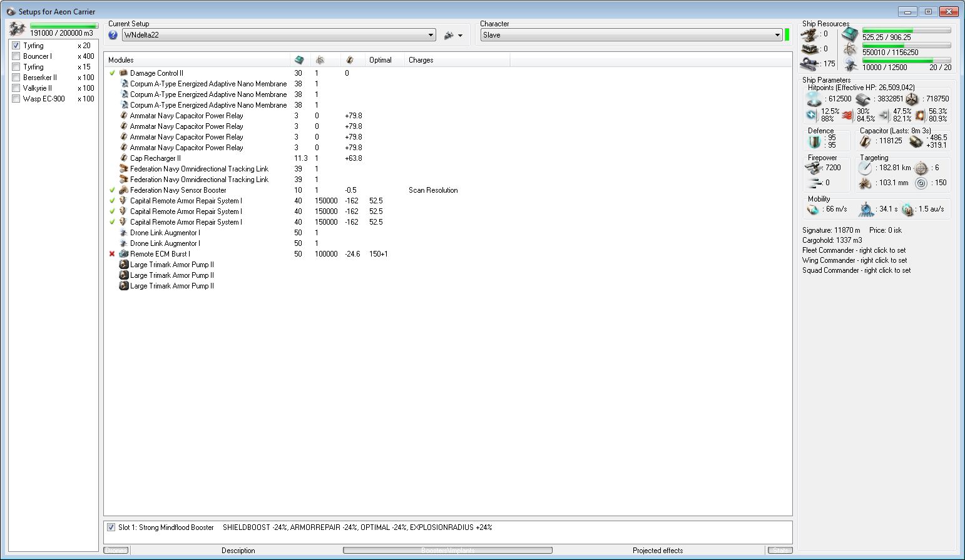Click the launcher hardpoints icon in Ship Resources

point(810,49)
